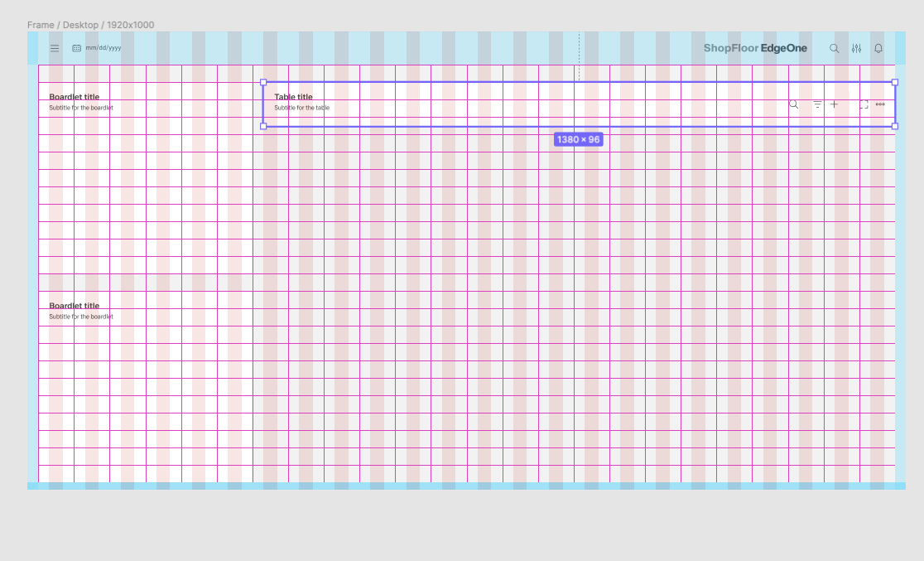Select the Table title text
The width and height of the screenshot is (924, 561).
point(293,97)
